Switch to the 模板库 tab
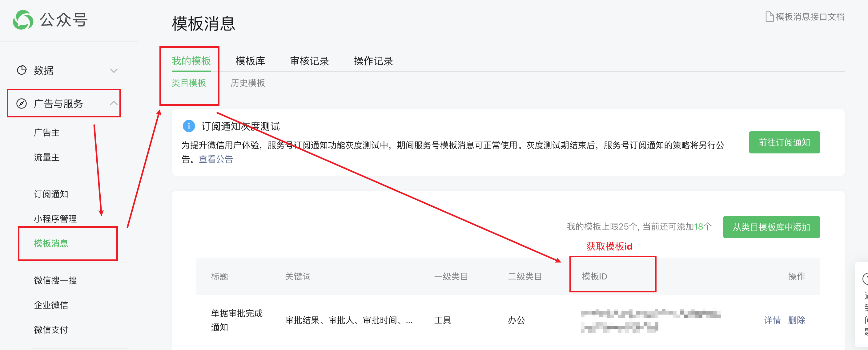This screenshot has width=868, height=350. pos(250,61)
